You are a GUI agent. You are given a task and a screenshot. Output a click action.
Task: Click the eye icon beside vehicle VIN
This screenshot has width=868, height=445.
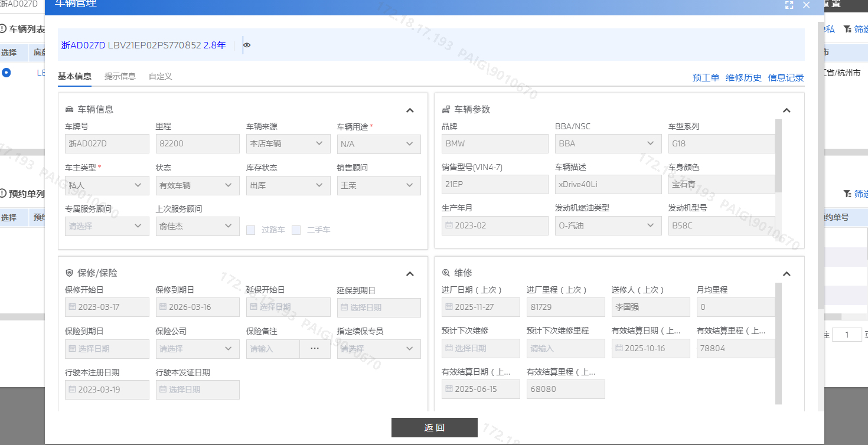coord(247,45)
